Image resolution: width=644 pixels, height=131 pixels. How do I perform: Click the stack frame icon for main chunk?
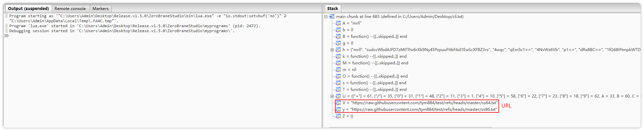point(332,17)
